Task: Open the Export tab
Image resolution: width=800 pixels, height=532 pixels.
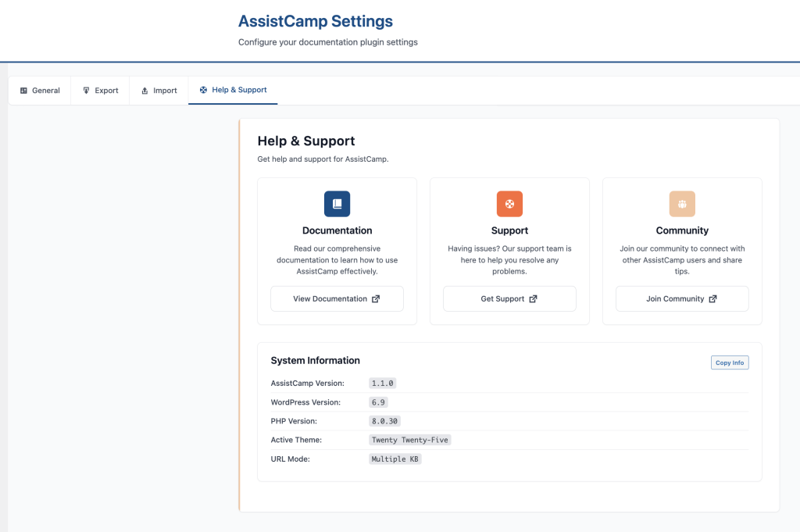Action: (x=106, y=91)
